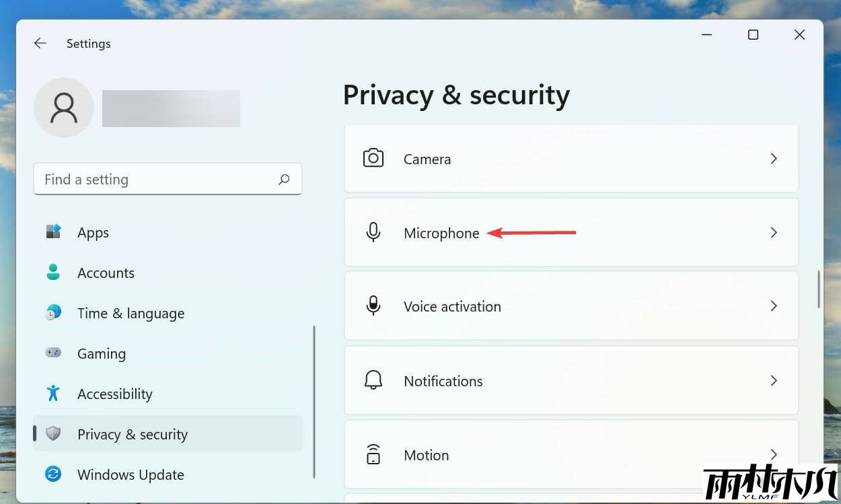Image resolution: width=841 pixels, height=504 pixels.
Task: Click the Voice activation microphone icon
Action: point(373,306)
